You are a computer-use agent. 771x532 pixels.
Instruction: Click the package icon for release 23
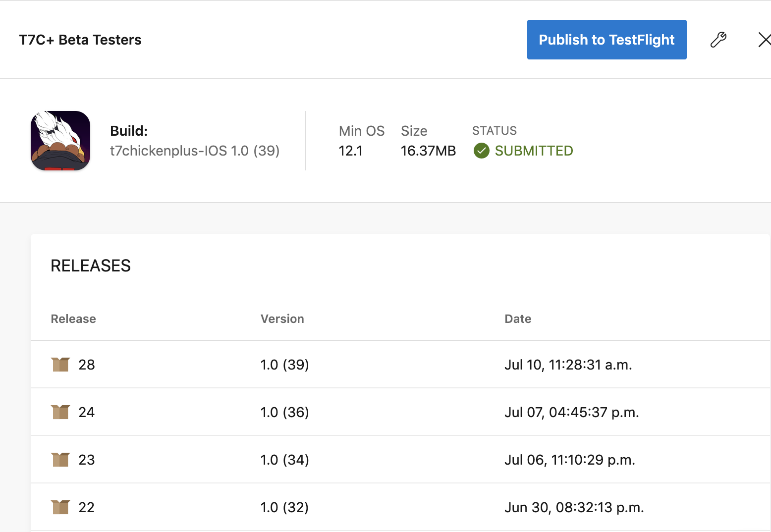(60, 460)
